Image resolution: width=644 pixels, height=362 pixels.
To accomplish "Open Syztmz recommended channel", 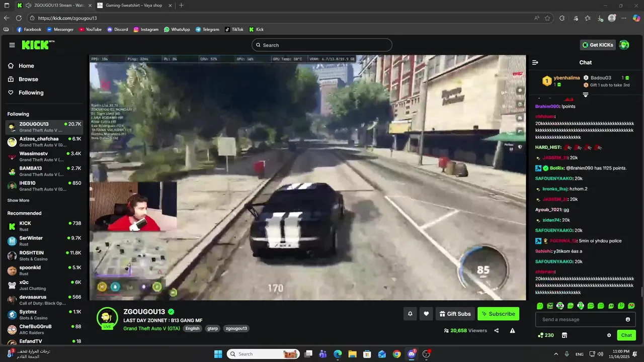I will coord(44,315).
